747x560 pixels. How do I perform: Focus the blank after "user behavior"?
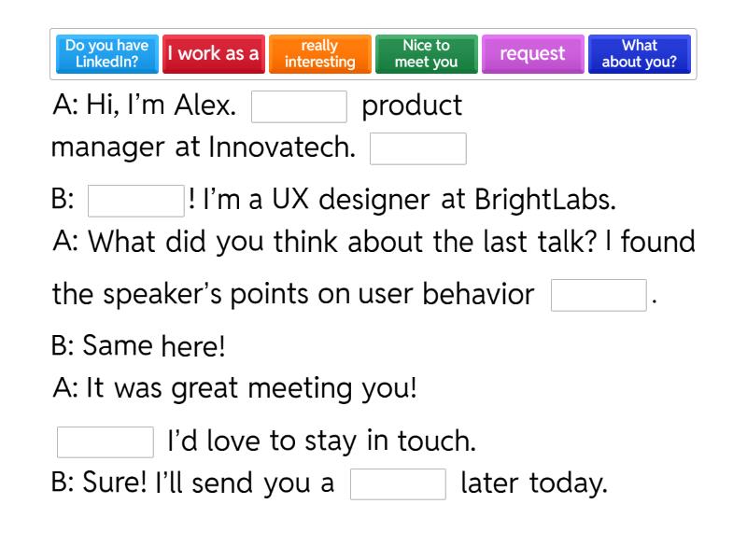(x=599, y=295)
